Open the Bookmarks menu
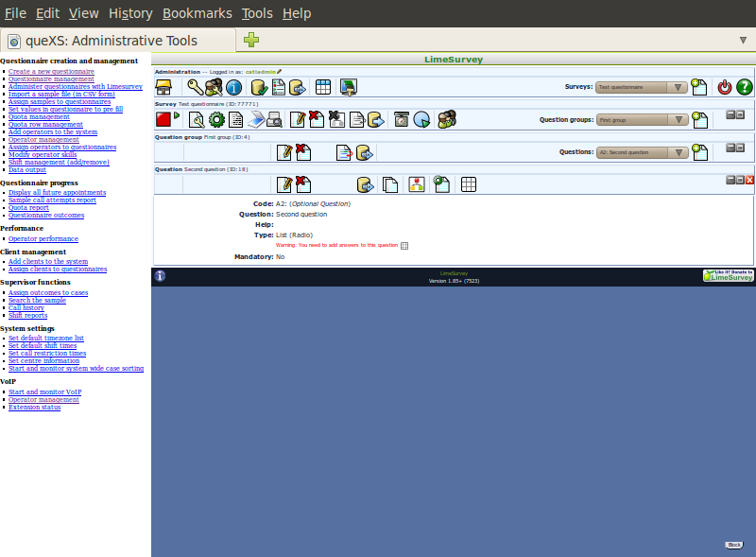This screenshot has height=557, width=756. (x=196, y=13)
